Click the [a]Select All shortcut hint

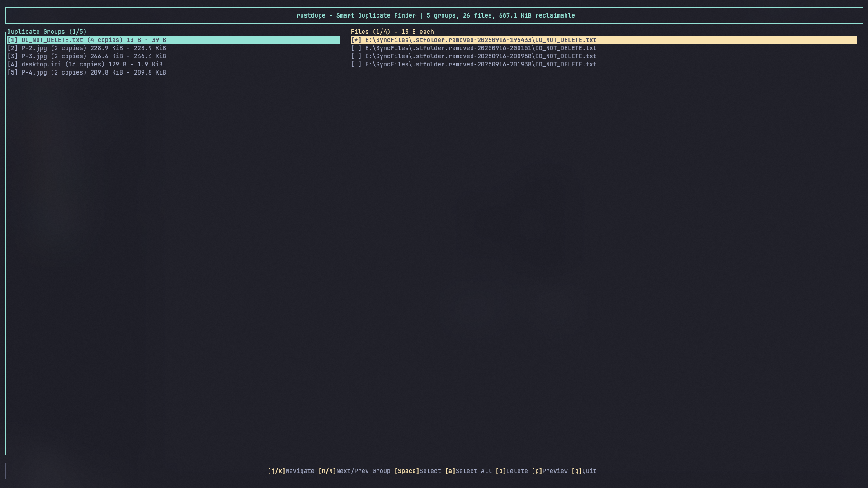(468, 471)
